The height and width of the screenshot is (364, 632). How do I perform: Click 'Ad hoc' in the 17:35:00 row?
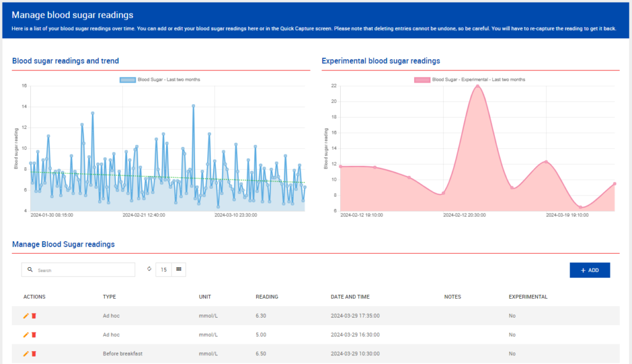111,316
